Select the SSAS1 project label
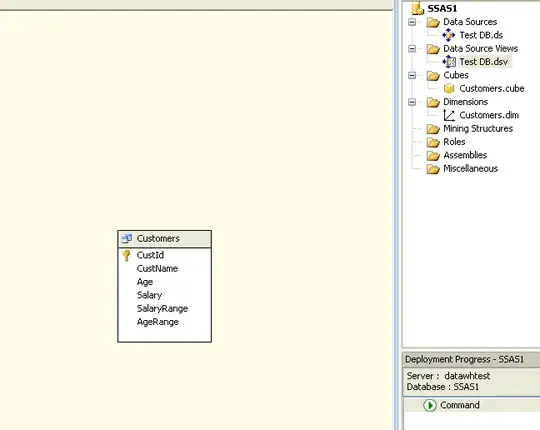Image resolution: width=540 pixels, height=430 pixels. pos(442,9)
